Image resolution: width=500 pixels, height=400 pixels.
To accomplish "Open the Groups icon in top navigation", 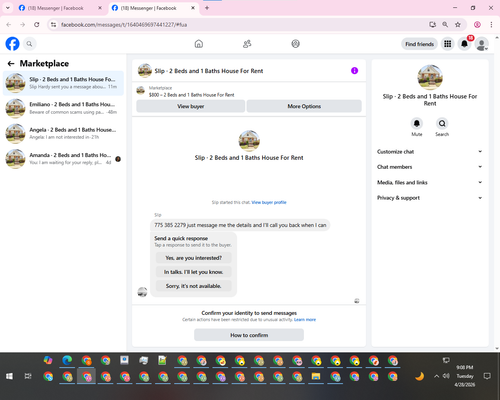I will [x=295, y=44].
